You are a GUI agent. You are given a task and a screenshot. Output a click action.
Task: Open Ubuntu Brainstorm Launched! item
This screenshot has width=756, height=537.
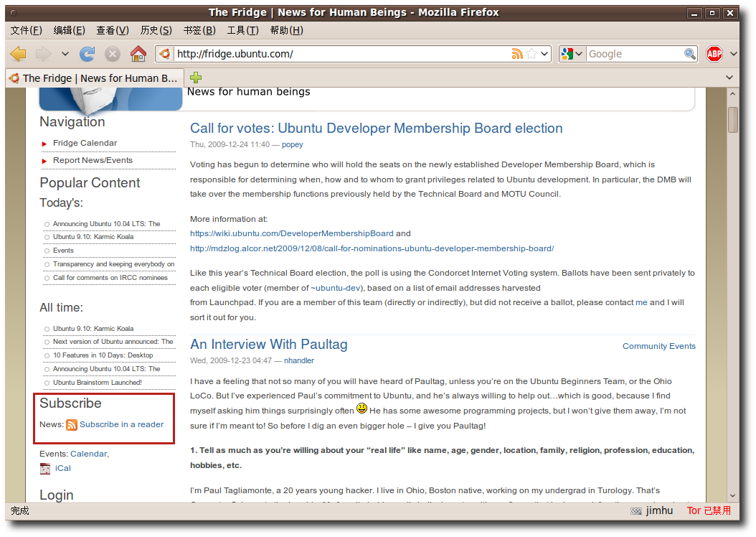click(x=98, y=382)
